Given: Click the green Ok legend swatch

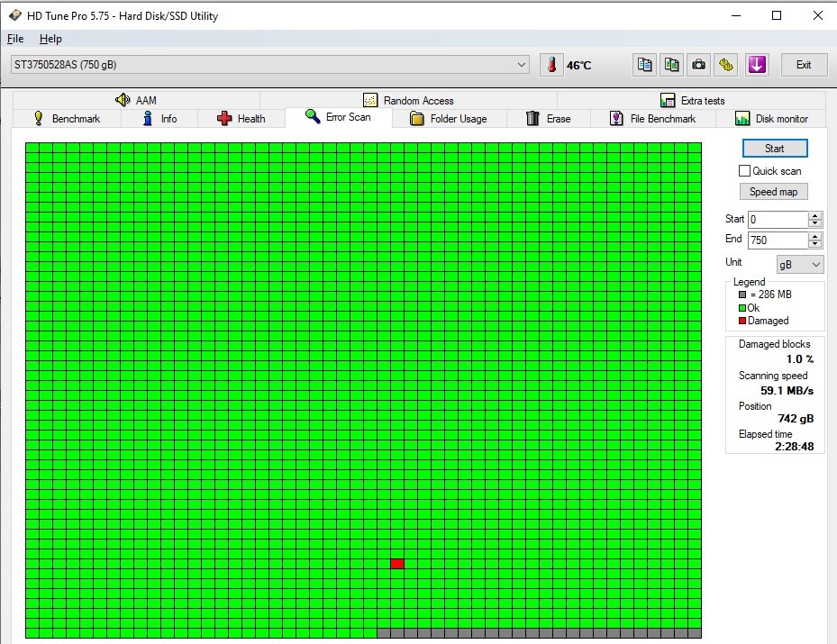Looking at the screenshot, I should coord(742,308).
